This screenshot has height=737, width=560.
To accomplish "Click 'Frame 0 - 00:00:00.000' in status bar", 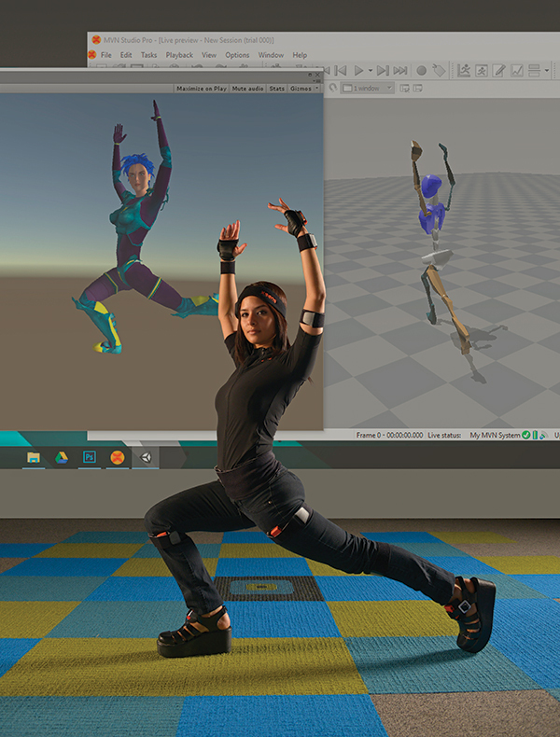I will [x=389, y=436].
